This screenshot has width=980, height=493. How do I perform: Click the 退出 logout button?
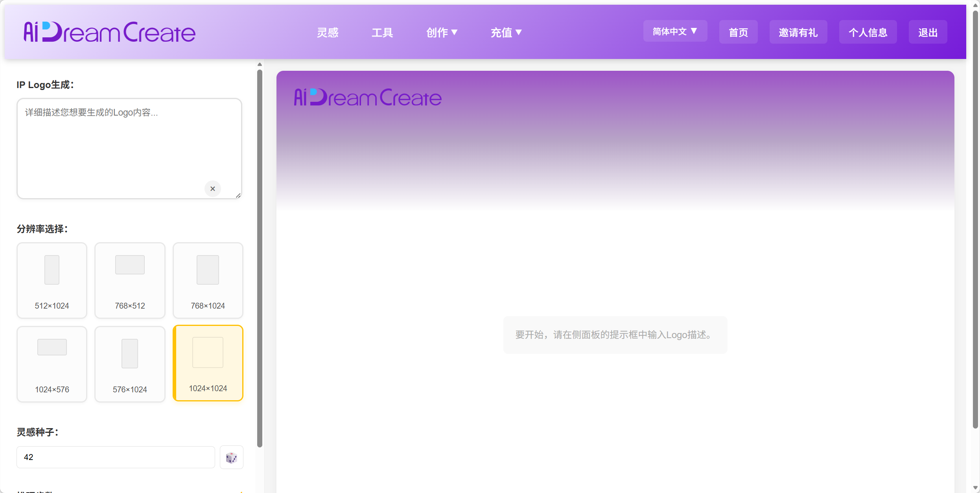point(928,32)
